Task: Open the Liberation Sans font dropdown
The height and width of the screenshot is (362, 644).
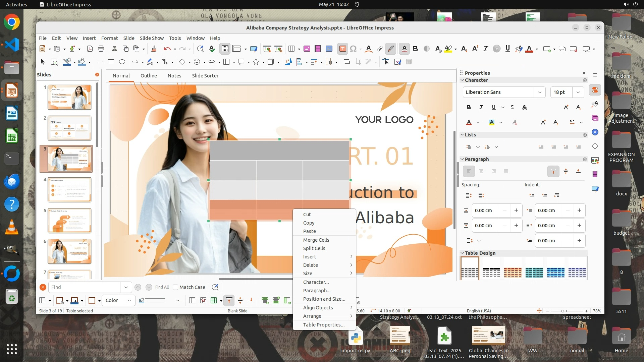Action: coord(539,92)
